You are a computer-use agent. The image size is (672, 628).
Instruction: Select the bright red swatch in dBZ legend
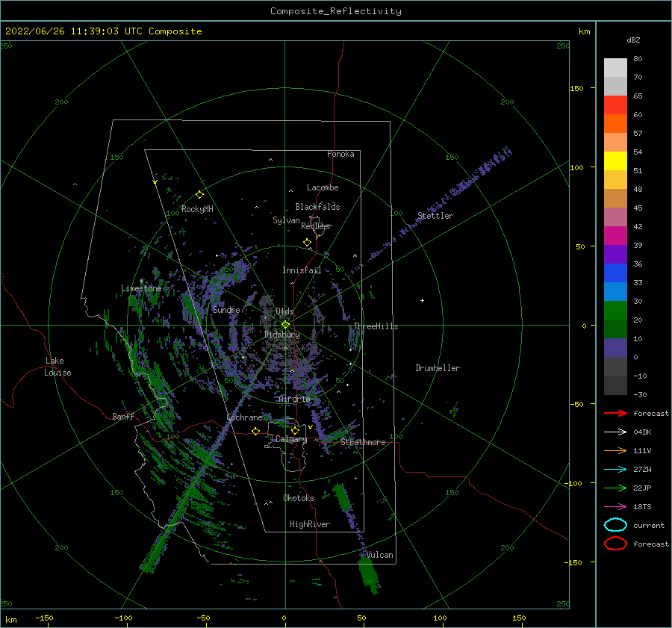click(x=615, y=105)
